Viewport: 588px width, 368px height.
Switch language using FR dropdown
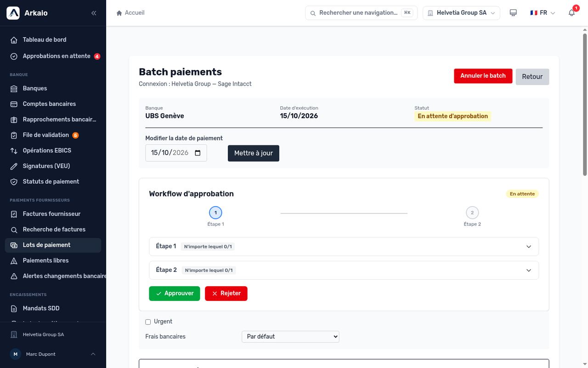tap(543, 13)
